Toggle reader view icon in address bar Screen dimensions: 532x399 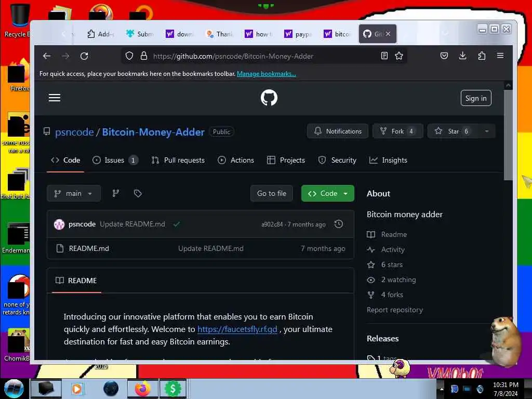pos(384,56)
